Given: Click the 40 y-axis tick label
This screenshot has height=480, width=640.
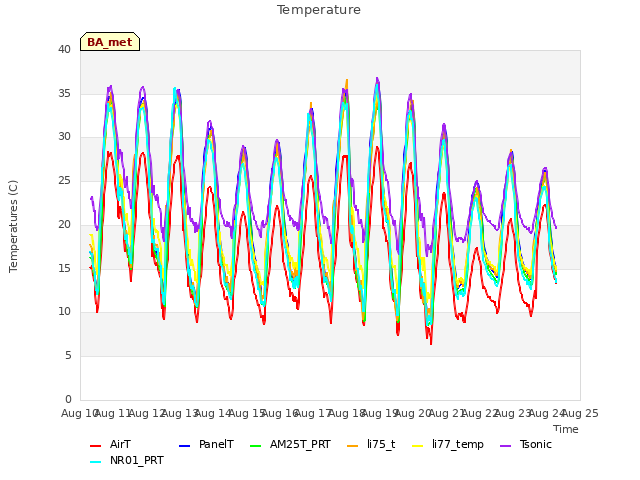Looking at the screenshot, I should [64, 50].
